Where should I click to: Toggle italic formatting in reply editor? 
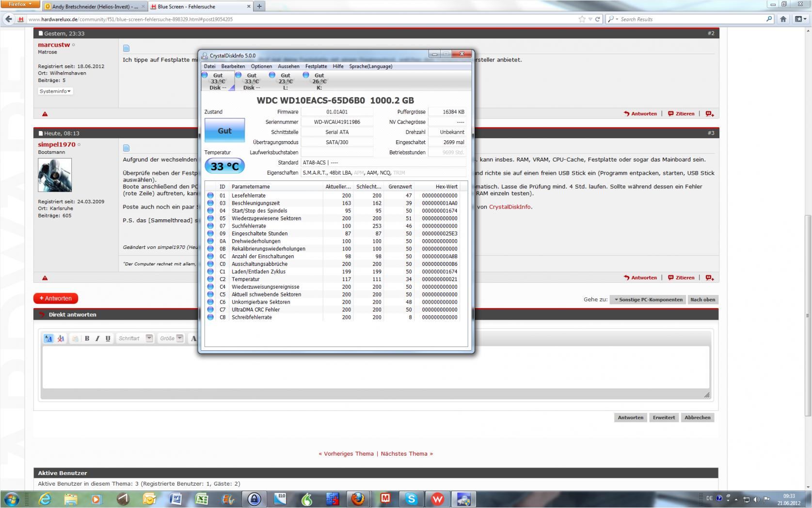[97, 338]
